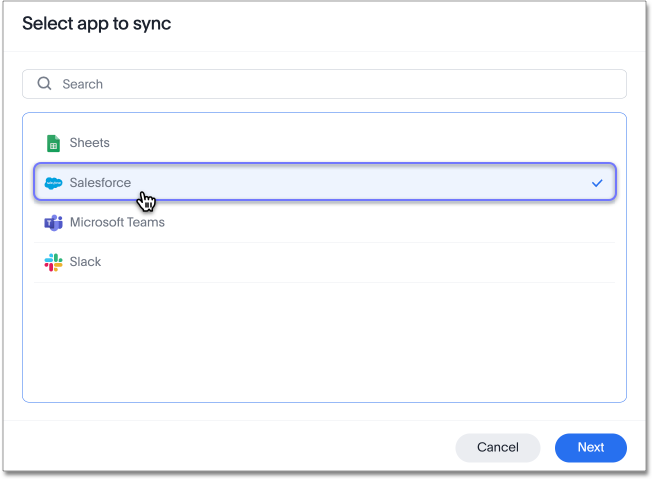Click the colorful Slack logo icon
Image resolution: width=653 pixels, height=480 pixels.
click(54, 262)
